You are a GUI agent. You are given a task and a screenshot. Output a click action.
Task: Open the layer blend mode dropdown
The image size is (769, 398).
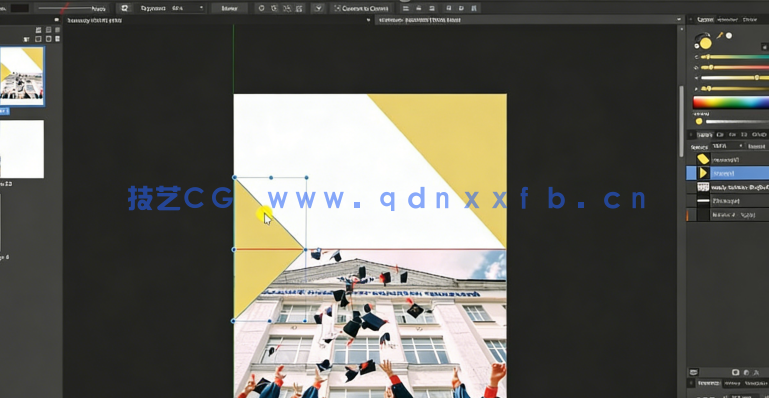point(758,146)
